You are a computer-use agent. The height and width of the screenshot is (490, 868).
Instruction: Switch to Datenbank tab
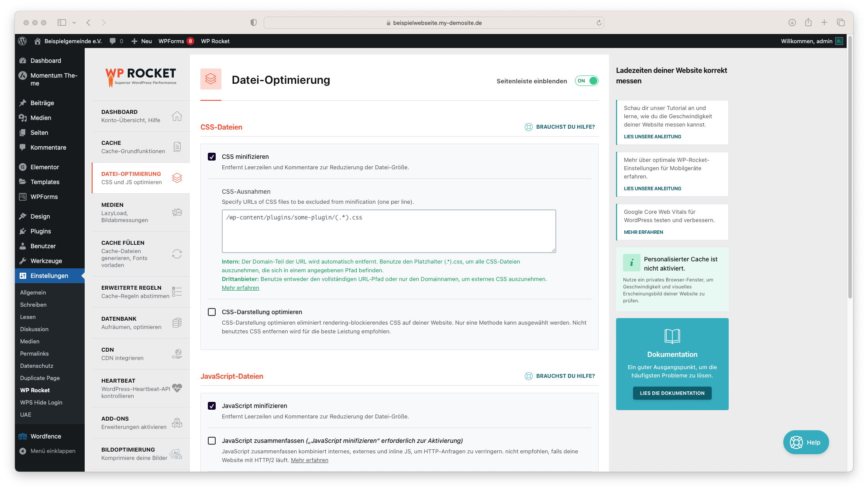[141, 323]
